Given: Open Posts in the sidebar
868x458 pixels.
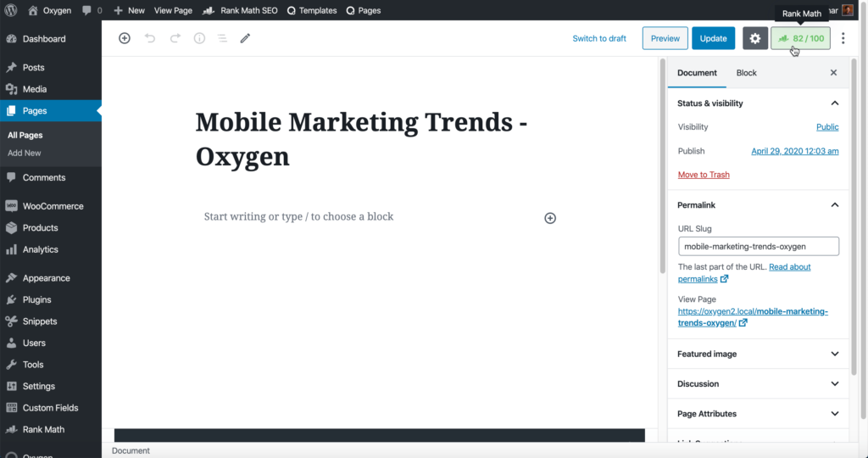Looking at the screenshot, I should [50, 67].
